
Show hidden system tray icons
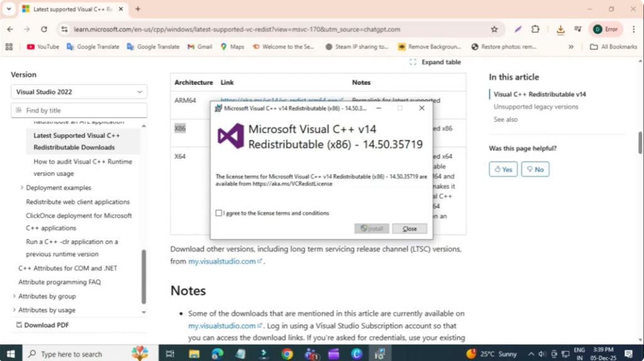coord(531,354)
